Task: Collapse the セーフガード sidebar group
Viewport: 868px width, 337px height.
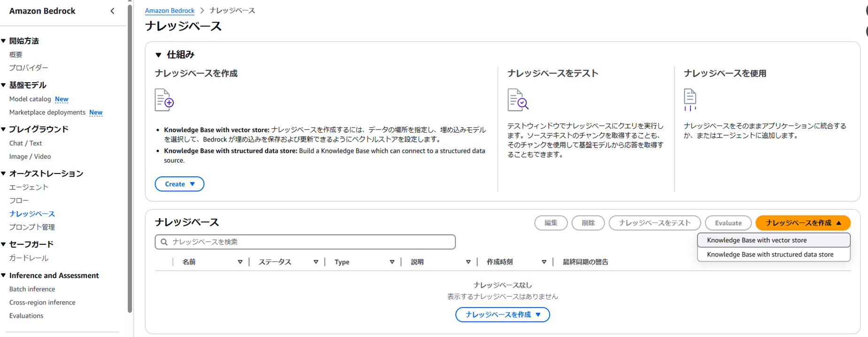Action: (4, 244)
